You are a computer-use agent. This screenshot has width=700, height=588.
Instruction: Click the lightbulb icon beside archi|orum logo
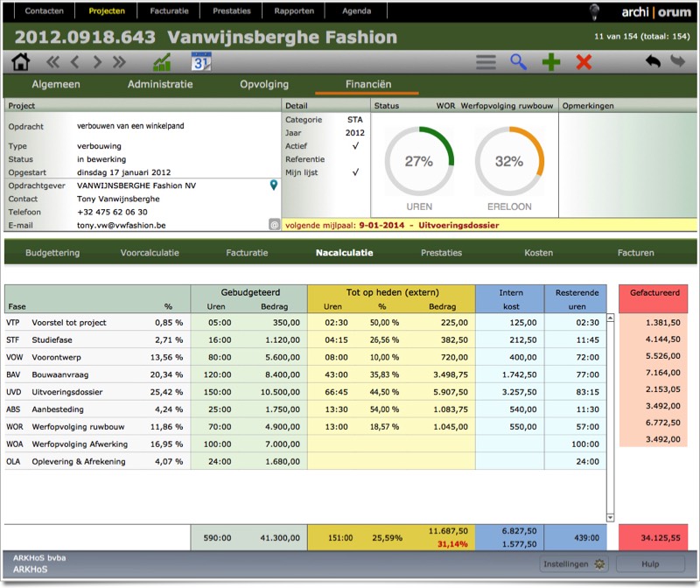(x=594, y=11)
